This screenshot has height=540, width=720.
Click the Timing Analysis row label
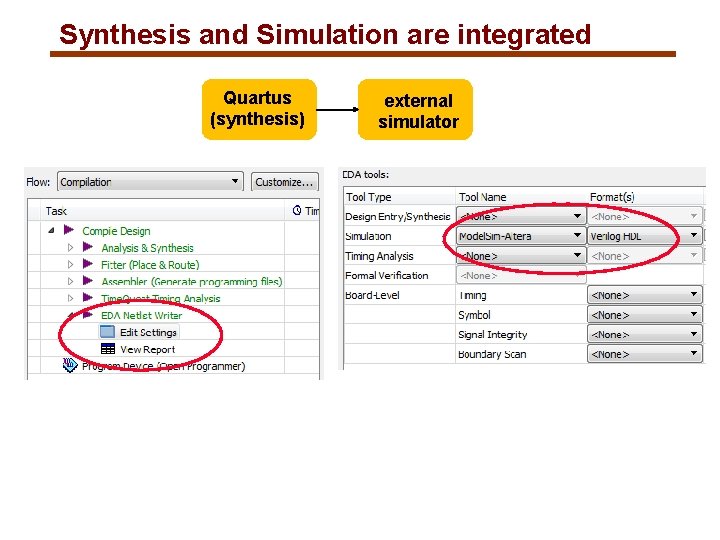(379, 256)
